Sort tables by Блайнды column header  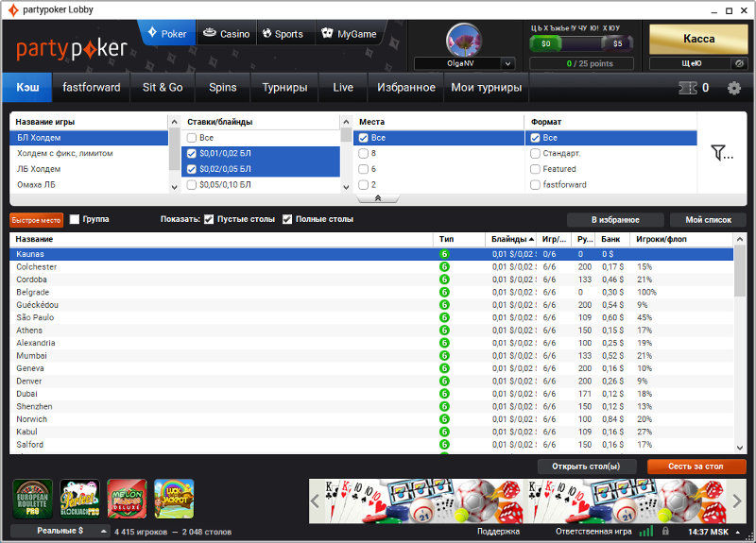point(510,239)
